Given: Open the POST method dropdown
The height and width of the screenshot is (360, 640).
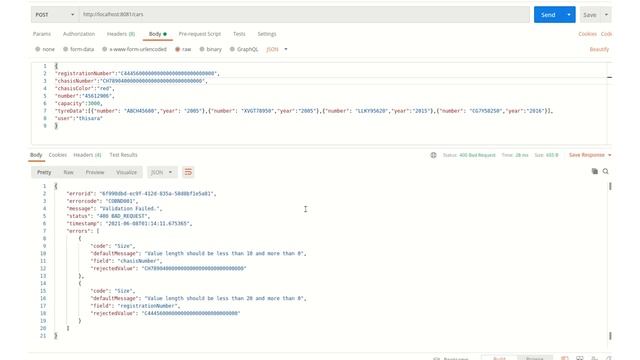Looking at the screenshot, I should (54, 14).
